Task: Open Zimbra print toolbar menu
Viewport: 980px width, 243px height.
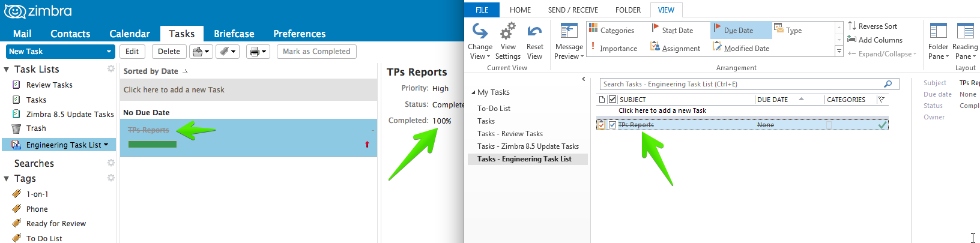Action: pyautogui.click(x=258, y=52)
